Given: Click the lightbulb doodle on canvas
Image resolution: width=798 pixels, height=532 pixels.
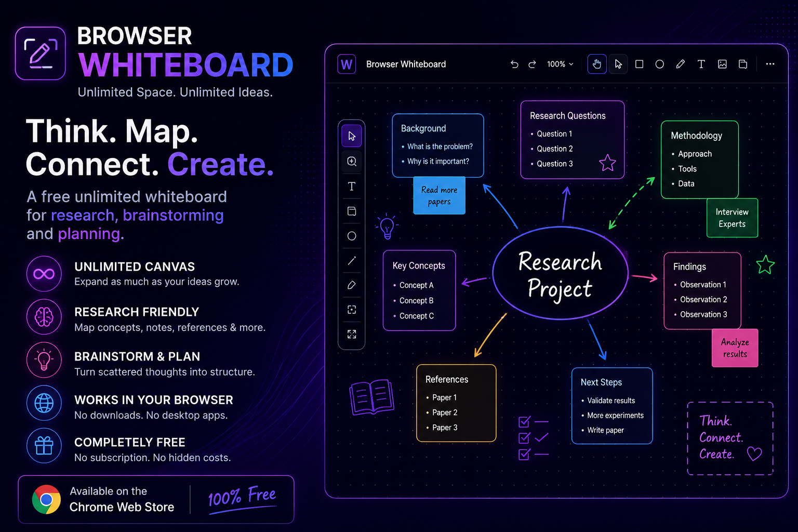Looking at the screenshot, I should point(387,227).
